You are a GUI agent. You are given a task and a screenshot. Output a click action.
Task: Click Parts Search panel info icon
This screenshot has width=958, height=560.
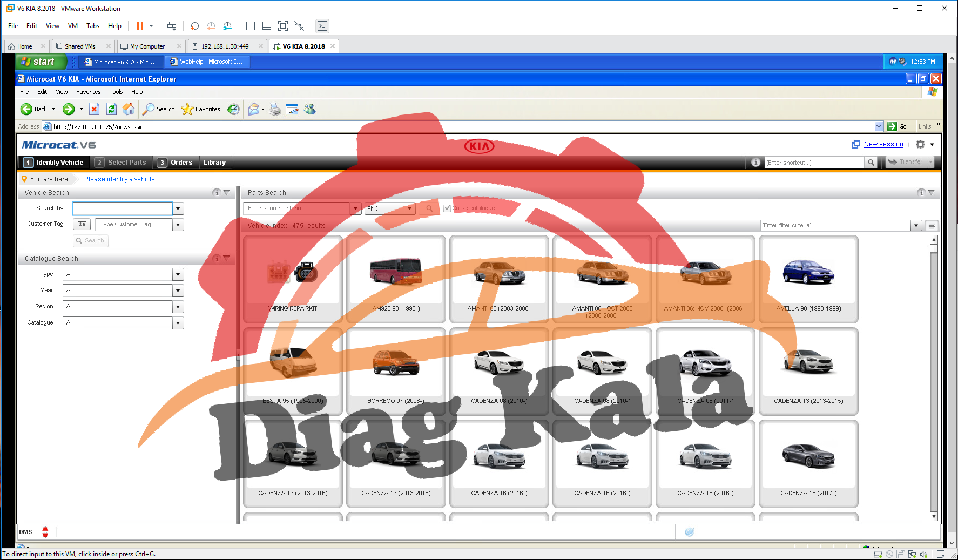click(921, 192)
